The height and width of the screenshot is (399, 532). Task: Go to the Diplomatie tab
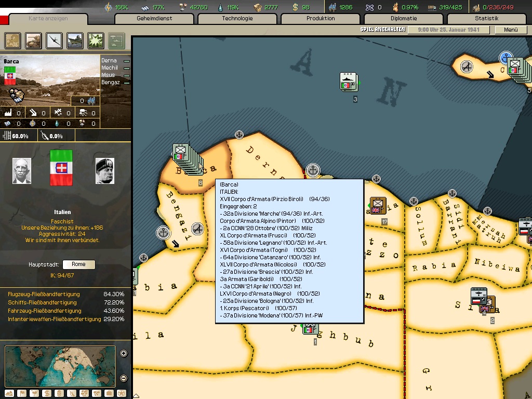404,19
